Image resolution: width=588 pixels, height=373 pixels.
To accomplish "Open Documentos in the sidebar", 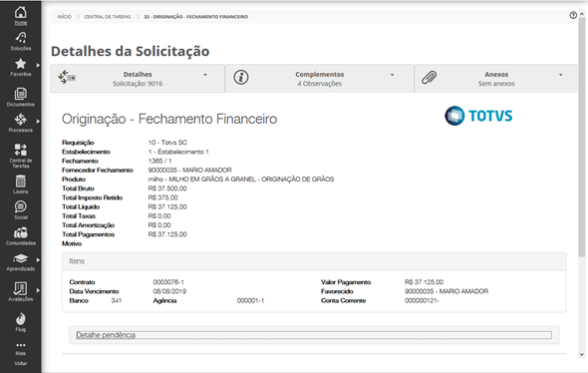I will (21, 97).
